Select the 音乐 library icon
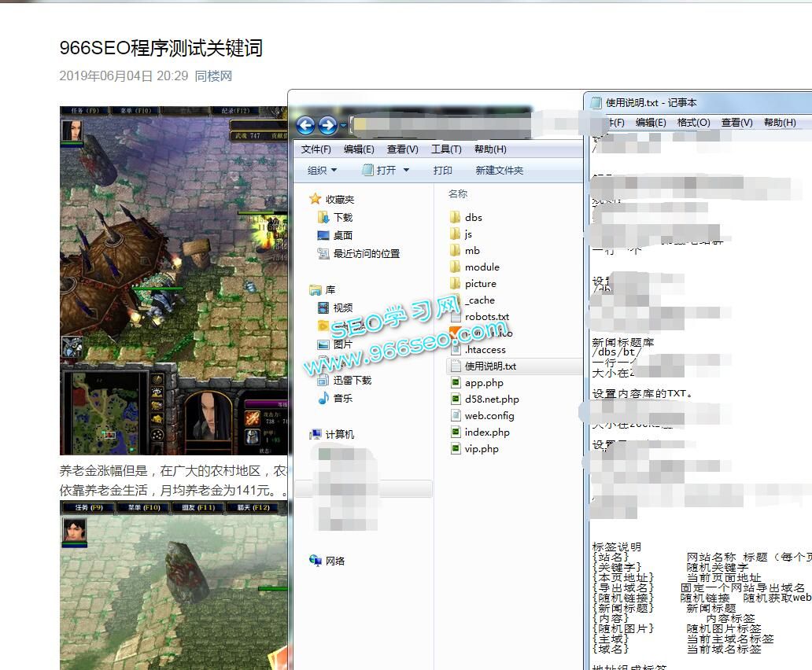 click(323, 399)
